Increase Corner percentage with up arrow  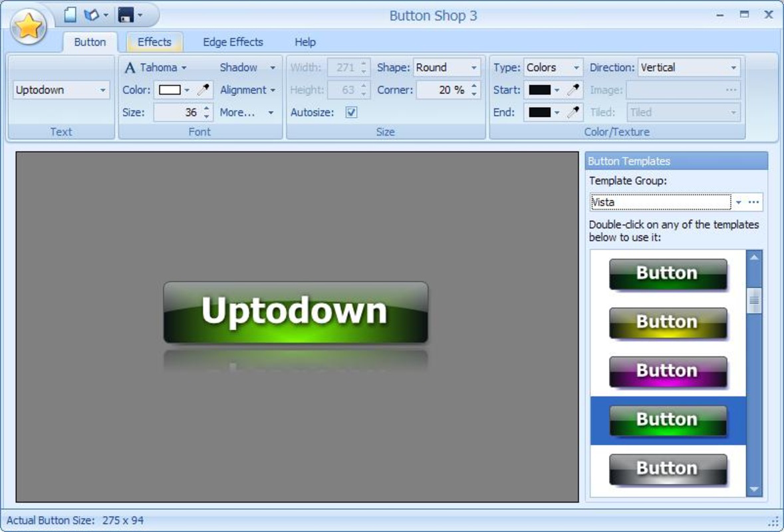[x=473, y=86]
